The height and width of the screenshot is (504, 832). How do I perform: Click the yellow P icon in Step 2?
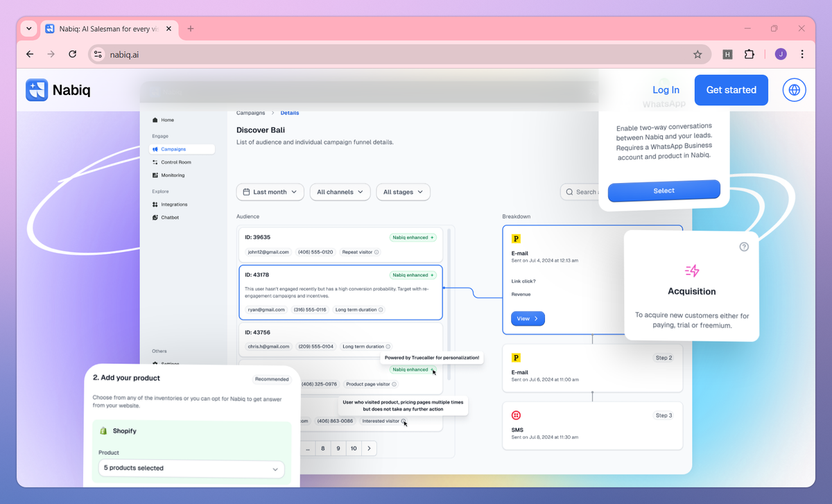coord(516,358)
